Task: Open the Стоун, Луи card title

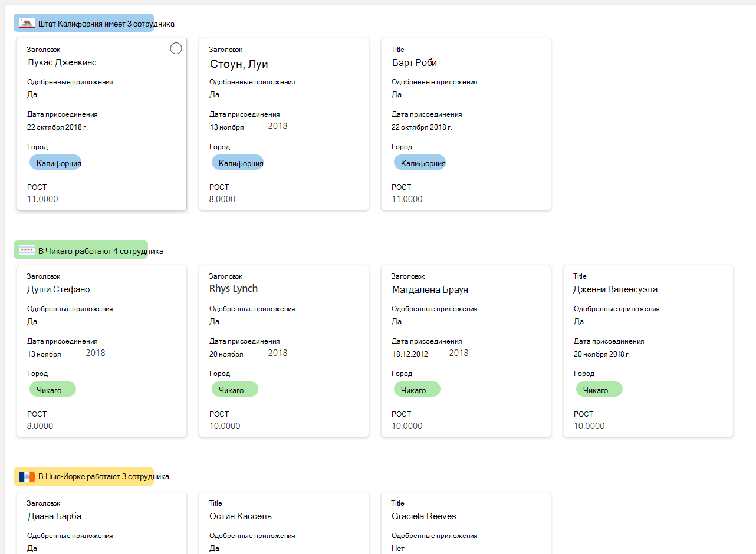Action: coord(239,64)
